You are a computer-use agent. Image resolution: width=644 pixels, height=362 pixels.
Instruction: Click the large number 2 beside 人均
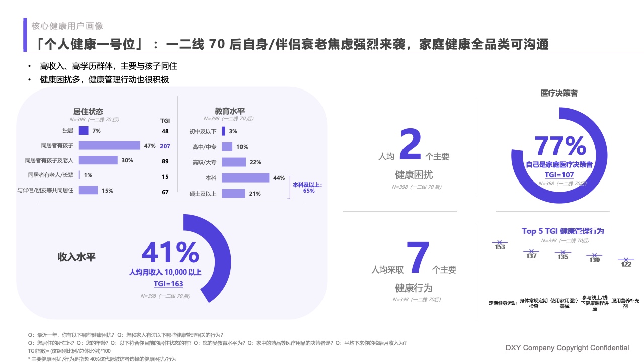coord(411,143)
